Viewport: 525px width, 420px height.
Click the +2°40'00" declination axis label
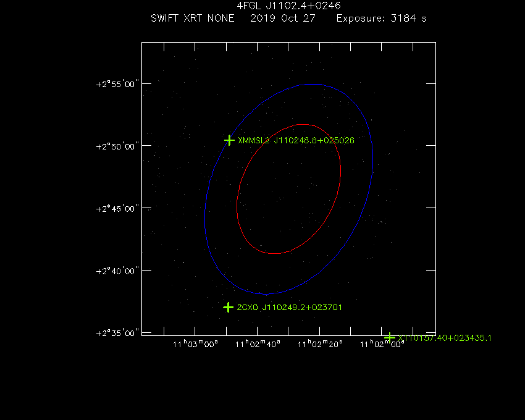117,271
